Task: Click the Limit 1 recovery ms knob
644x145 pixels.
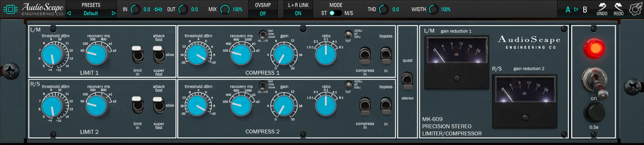Action: [x=96, y=55]
